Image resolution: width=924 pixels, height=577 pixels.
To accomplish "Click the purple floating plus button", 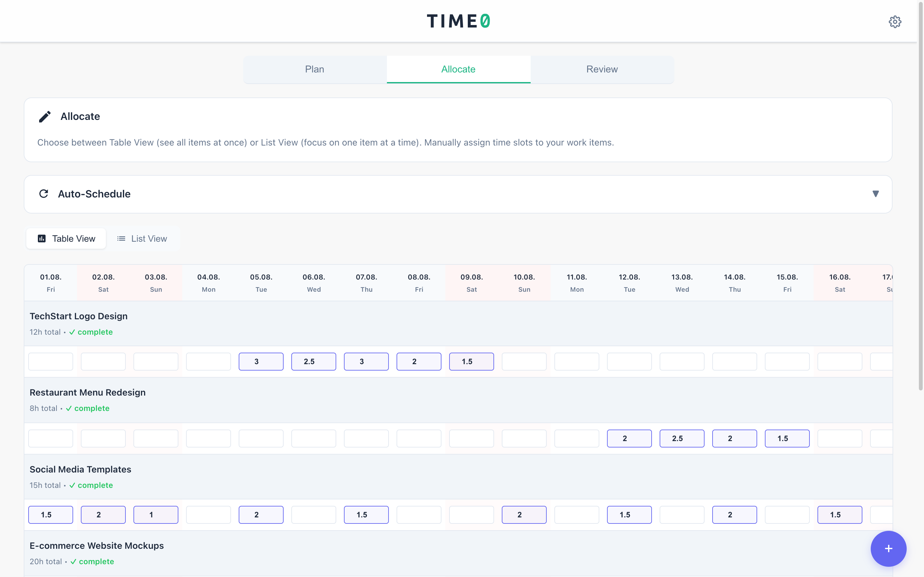I will tap(888, 548).
